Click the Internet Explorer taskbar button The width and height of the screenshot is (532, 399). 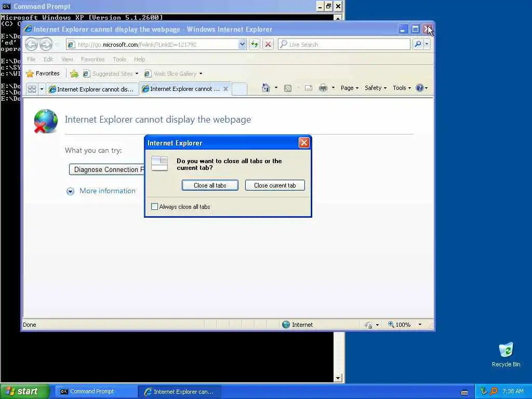(x=180, y=392)
